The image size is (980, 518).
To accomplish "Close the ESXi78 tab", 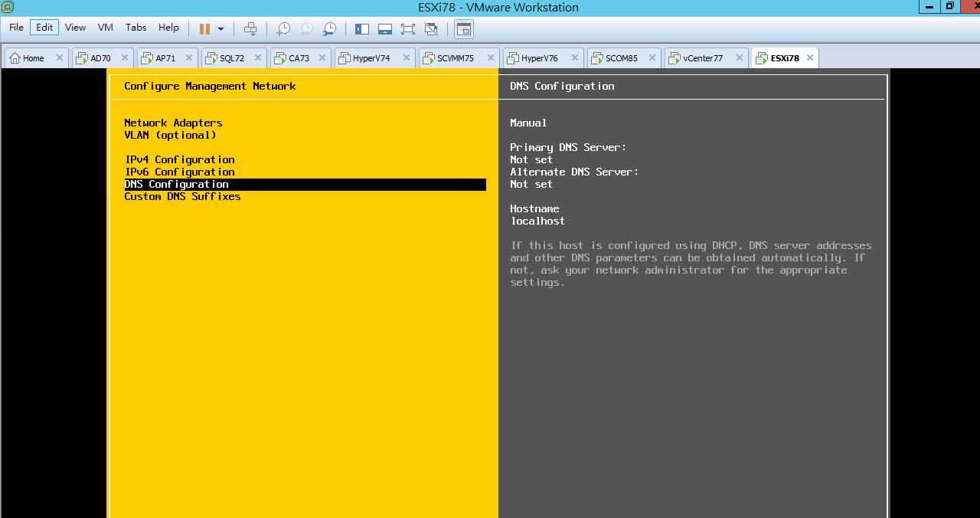I will pos(810,58).
